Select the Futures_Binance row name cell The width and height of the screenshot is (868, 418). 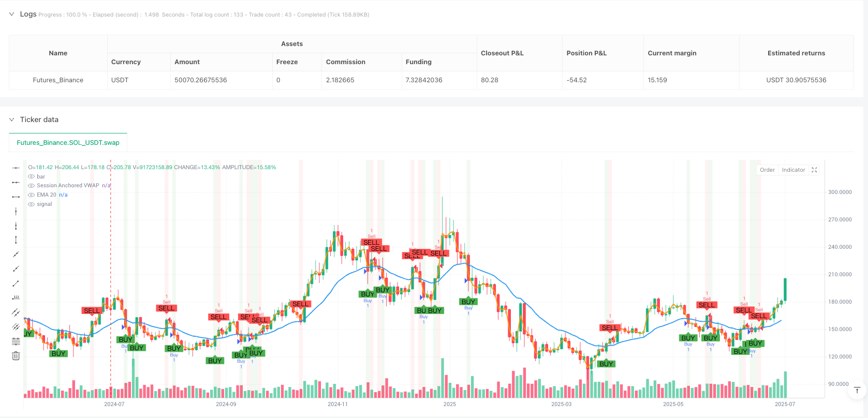pyautogui.click(x=58, y=80)
